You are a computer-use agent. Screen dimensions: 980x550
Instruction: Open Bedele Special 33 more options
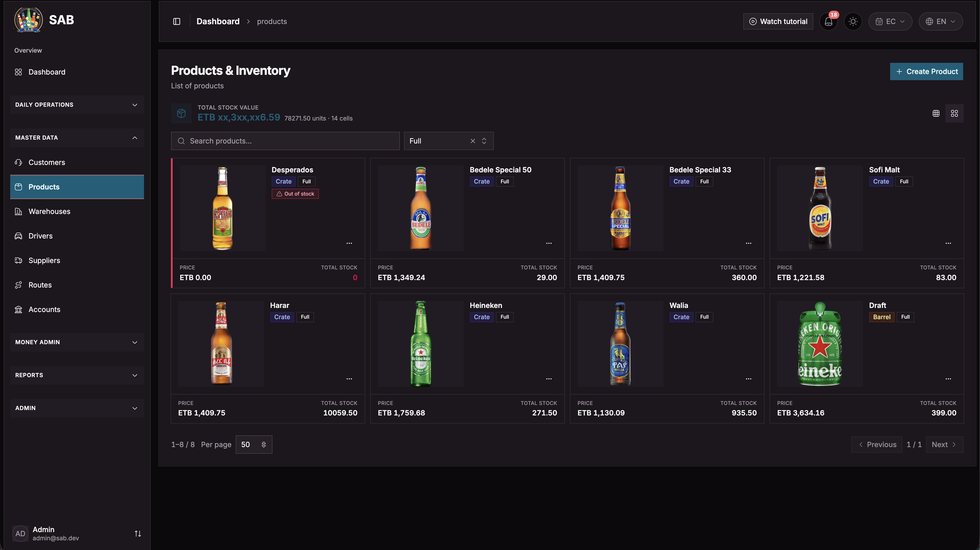(x=748, y=243)
